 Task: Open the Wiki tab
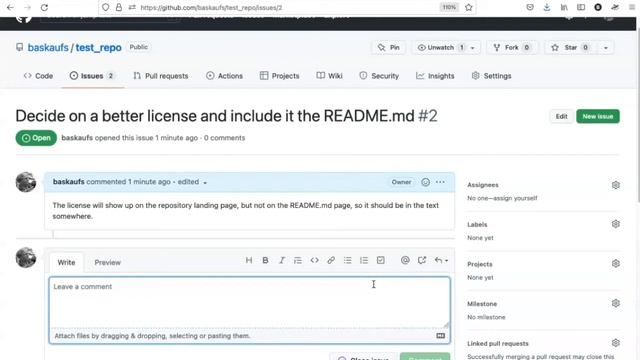[329, 76]
